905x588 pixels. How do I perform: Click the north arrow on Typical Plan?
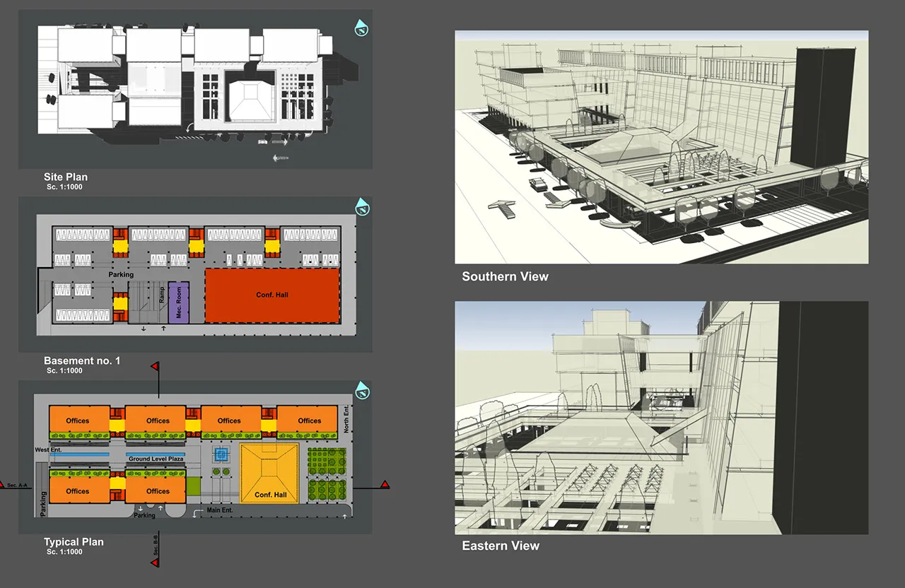pyautogui.click(x=362, y=389)
